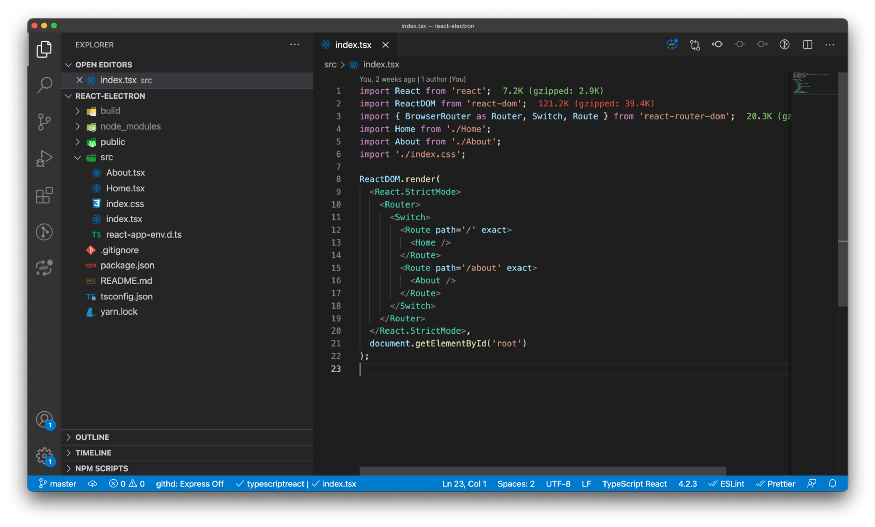Click the sync changes cloud icon in status bar
The width and height of the screenshot is (875, 527).
93,484
